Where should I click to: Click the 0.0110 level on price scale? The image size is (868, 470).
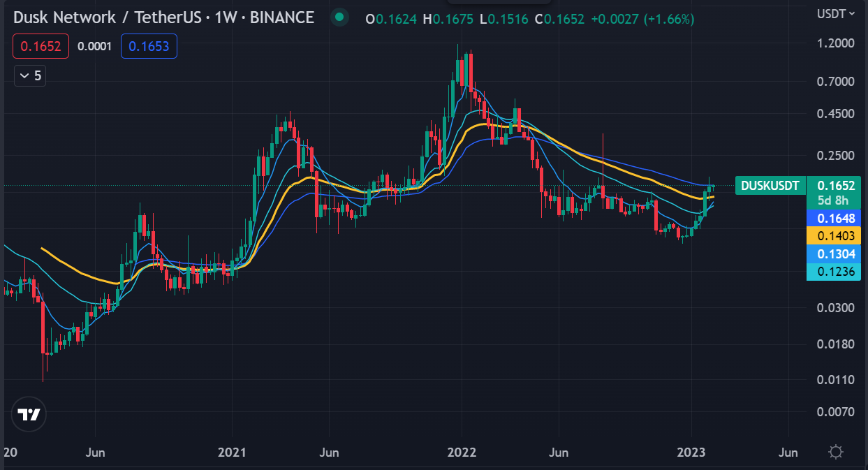(x=835, y=380)
